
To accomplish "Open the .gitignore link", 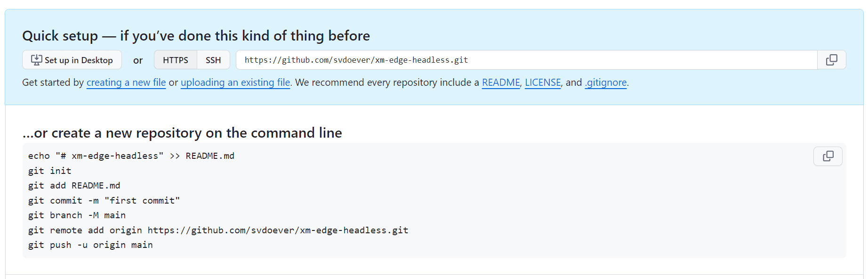I will click(x=606, y=82).
